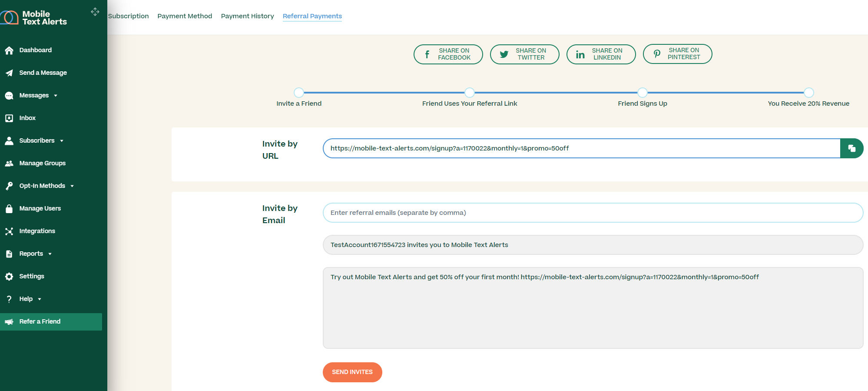
Task: Switch to the Payment Method tab
Action: tap(185, 16)
